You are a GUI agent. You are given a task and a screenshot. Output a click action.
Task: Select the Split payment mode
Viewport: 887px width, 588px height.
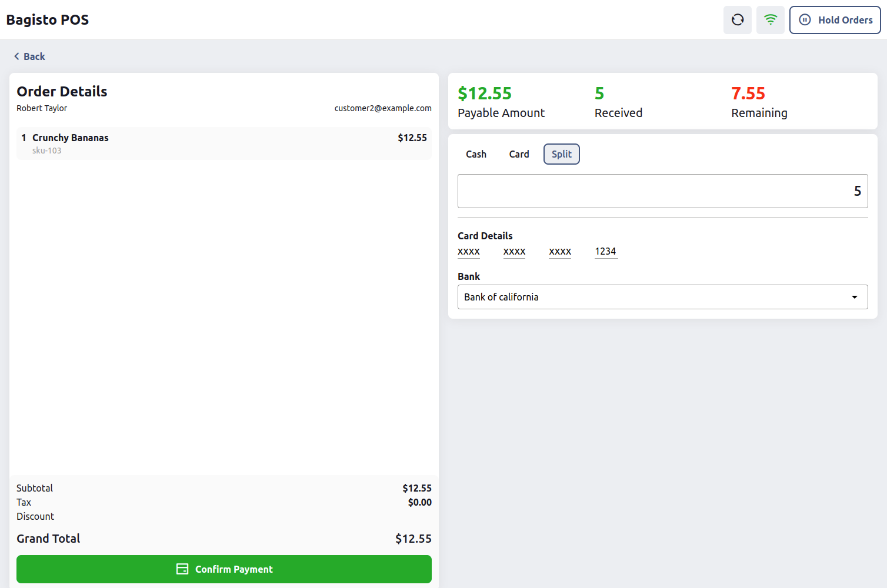561,153
